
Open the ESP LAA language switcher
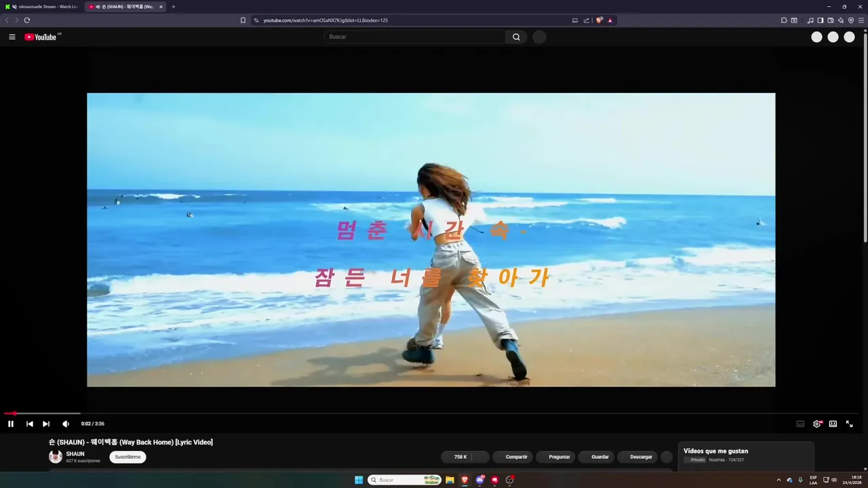(x=813, y=480)
